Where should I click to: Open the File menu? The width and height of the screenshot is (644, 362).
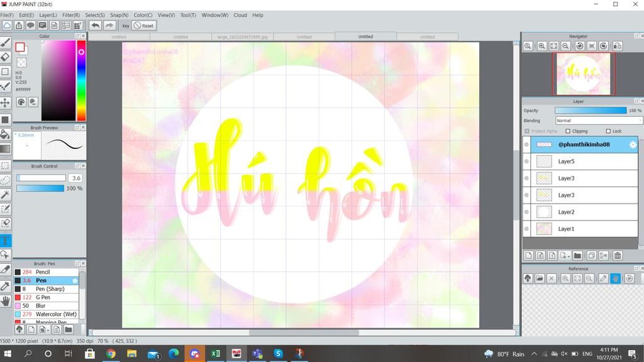pyautogui.click(x=6, y=15)
